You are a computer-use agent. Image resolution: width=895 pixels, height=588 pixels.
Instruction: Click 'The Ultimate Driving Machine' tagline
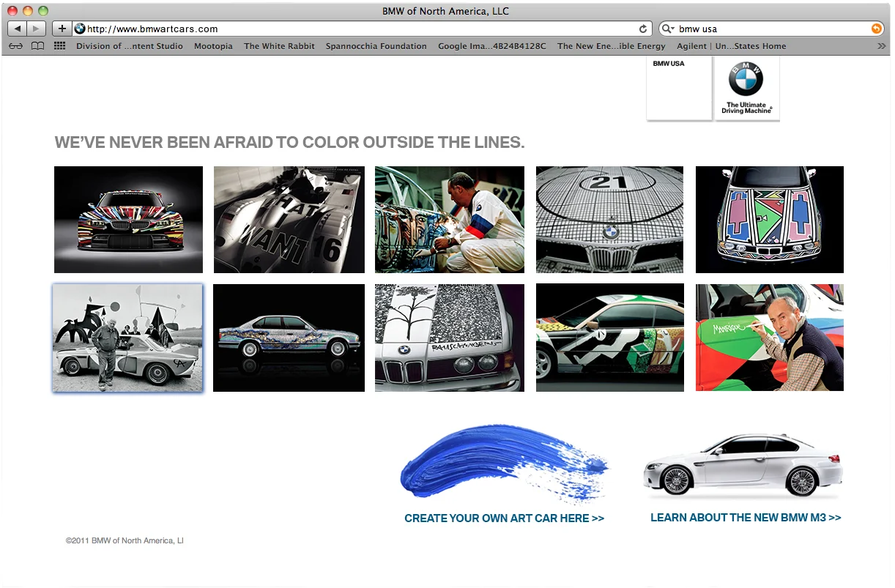pyautogui.click(x=746, y=108)
